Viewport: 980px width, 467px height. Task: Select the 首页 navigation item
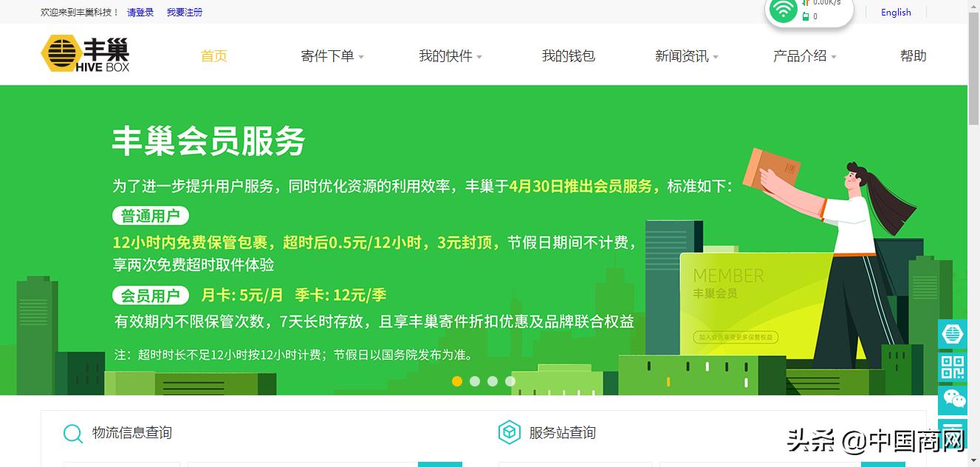coord(213,55)
